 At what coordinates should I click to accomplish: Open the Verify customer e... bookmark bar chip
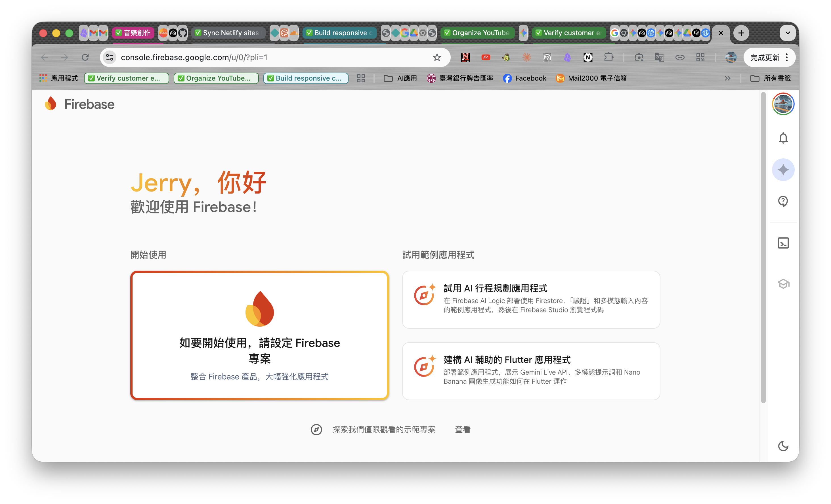pos(127,78)
